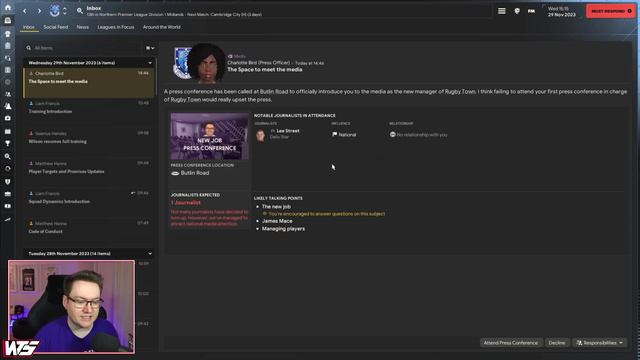Image resolution: width=640 pixels, height=360 pixels.
Task: Open the Club Info shield icon
Action: coord(8,182)
